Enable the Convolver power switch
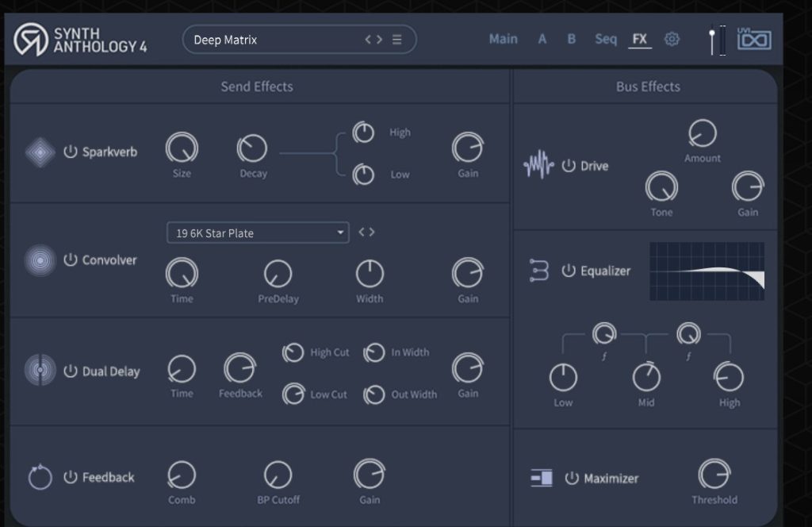This screenshot has width=812, height=527. click(x=71, y=260)
